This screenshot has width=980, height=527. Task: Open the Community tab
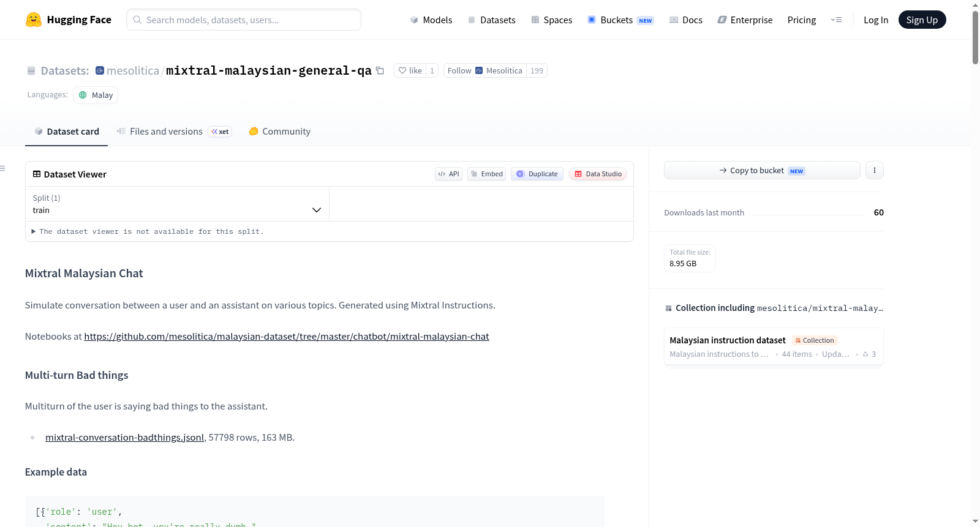click(x=279, y=132)
